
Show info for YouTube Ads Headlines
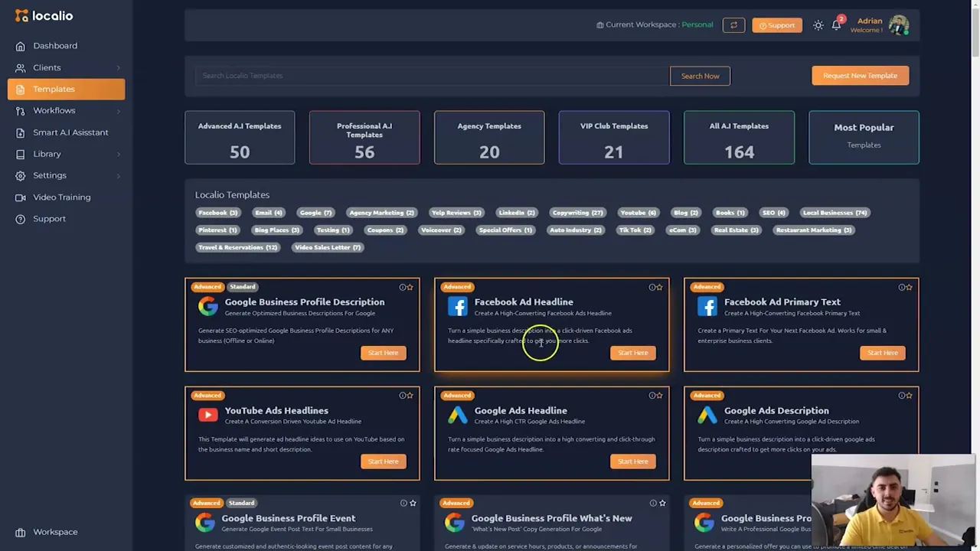coord(403,396)
